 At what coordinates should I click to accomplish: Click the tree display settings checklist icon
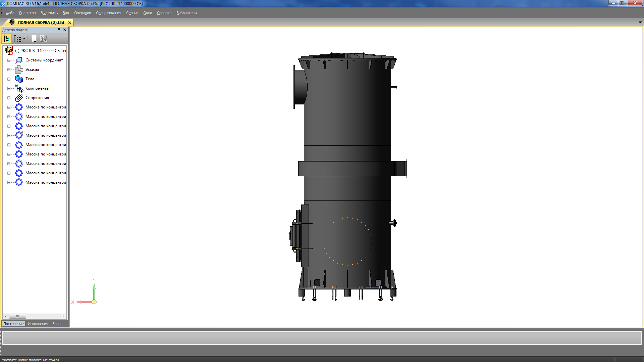pyautogui.click(x=17, y=39)
